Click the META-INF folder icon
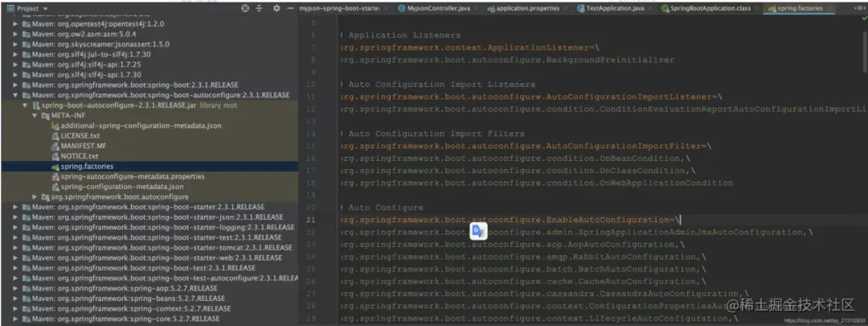 pos(45,115)
